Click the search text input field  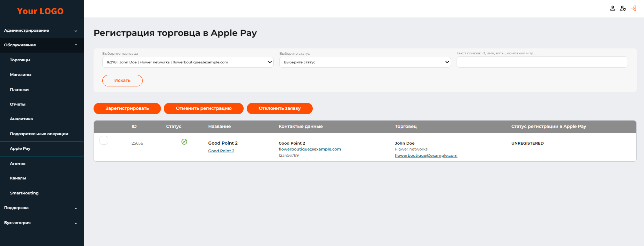(x=542, y=62)
